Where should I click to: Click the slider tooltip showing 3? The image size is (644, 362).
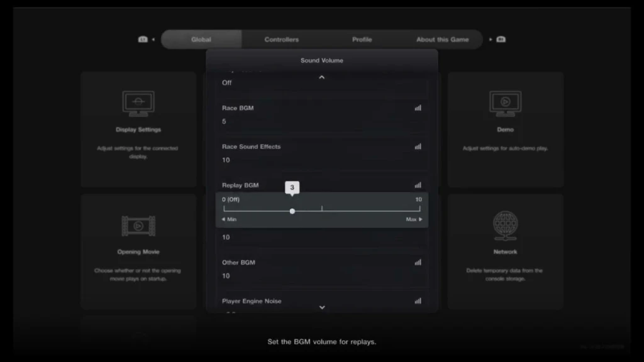point(292,187)
